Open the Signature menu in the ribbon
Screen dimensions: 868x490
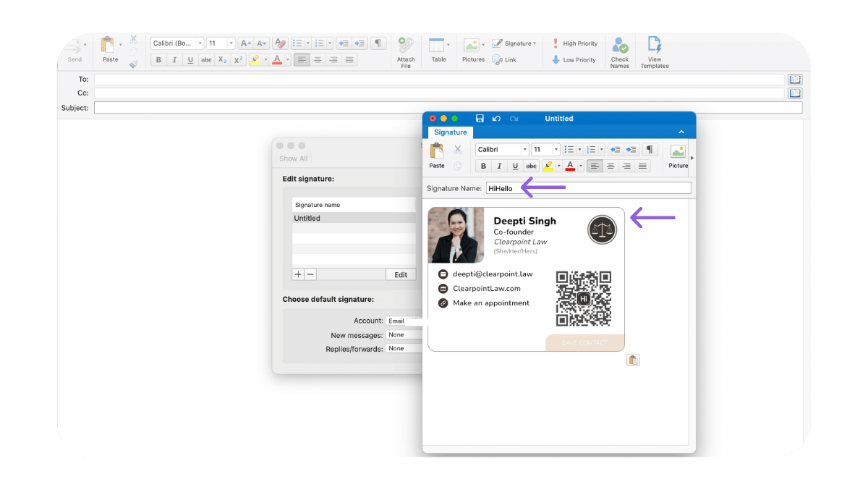[514, 43]
